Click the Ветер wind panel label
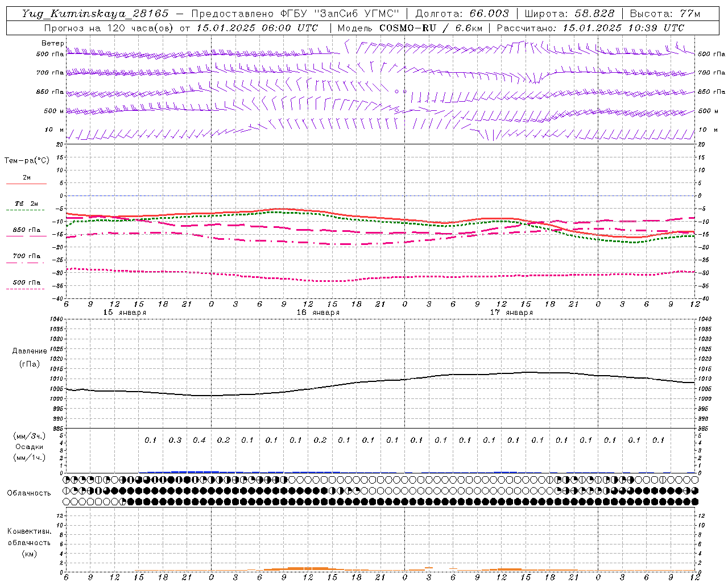The width and height of the screenshot is (728, 582). point(52,43)
